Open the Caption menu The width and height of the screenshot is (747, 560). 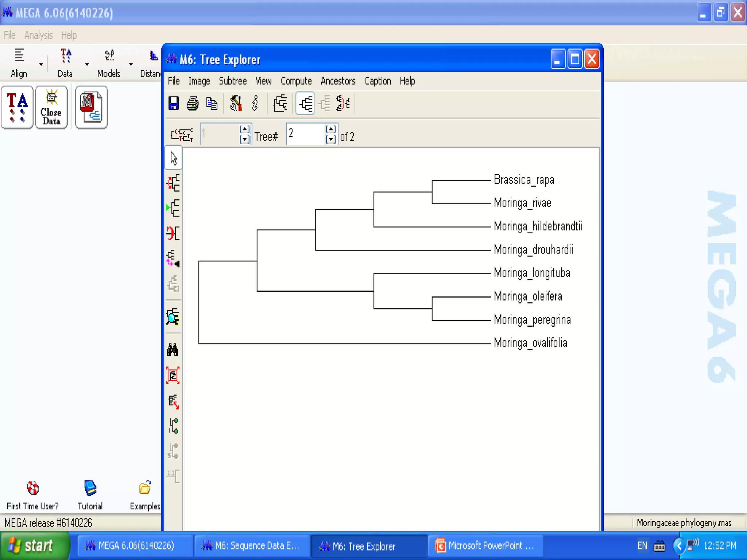click(x=378, y=81)
